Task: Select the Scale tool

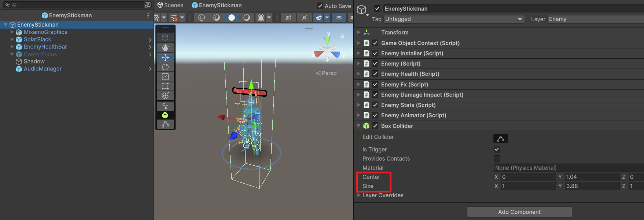Action: tap(165, 77)
